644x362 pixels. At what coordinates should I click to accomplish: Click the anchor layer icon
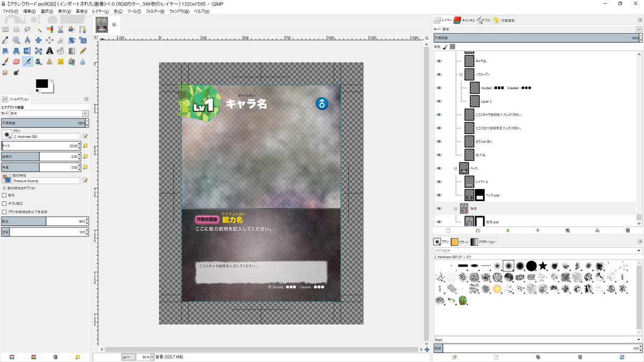click(595, 231)
